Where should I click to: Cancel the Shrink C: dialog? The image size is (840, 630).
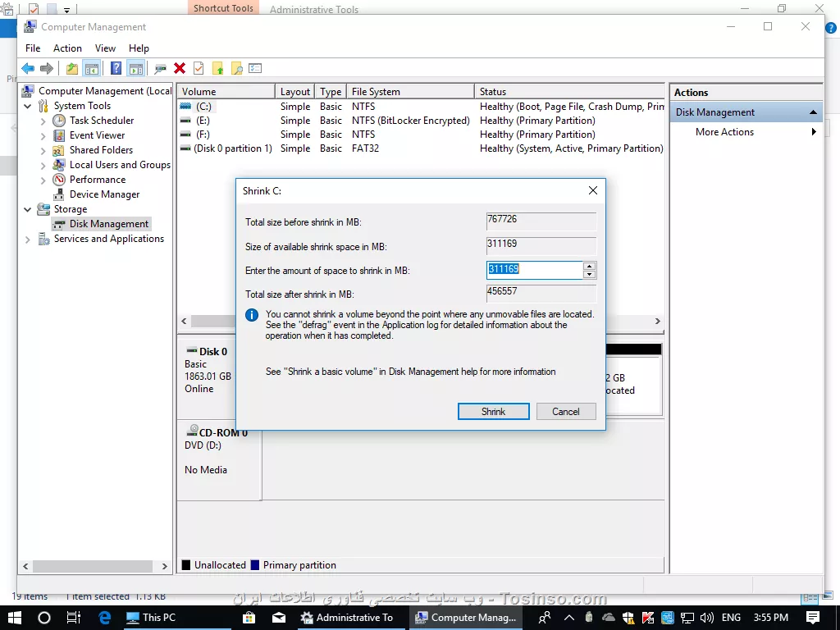point(566,412)
